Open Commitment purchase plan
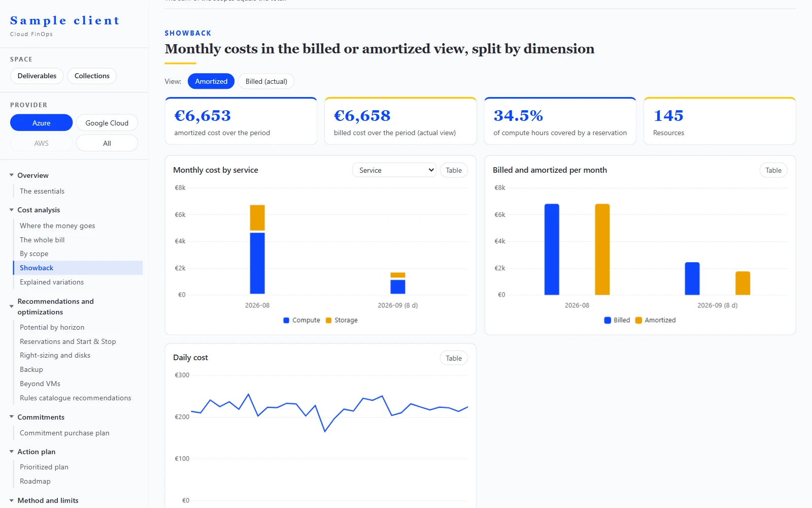This screenshot has width=812, height=508. click(64, 433)
